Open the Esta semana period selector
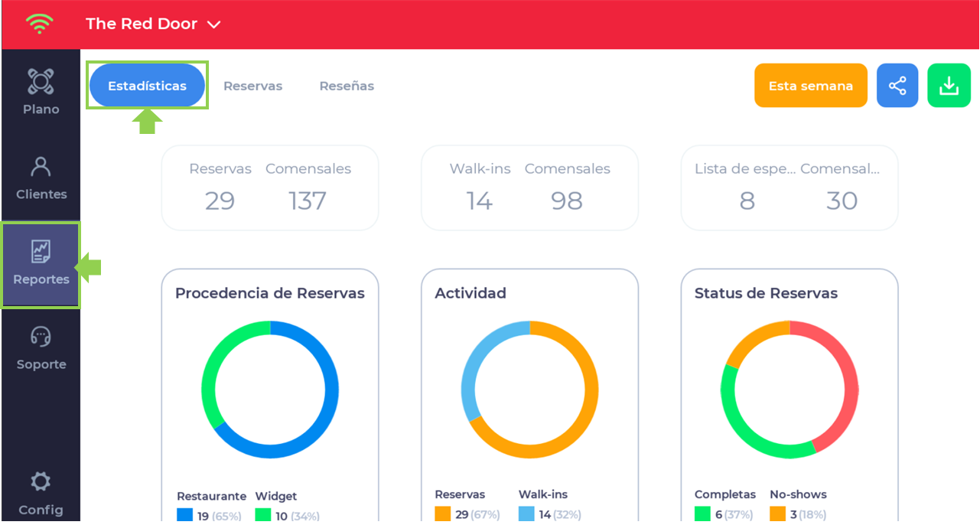980x525 pixels. click(811, 86)
